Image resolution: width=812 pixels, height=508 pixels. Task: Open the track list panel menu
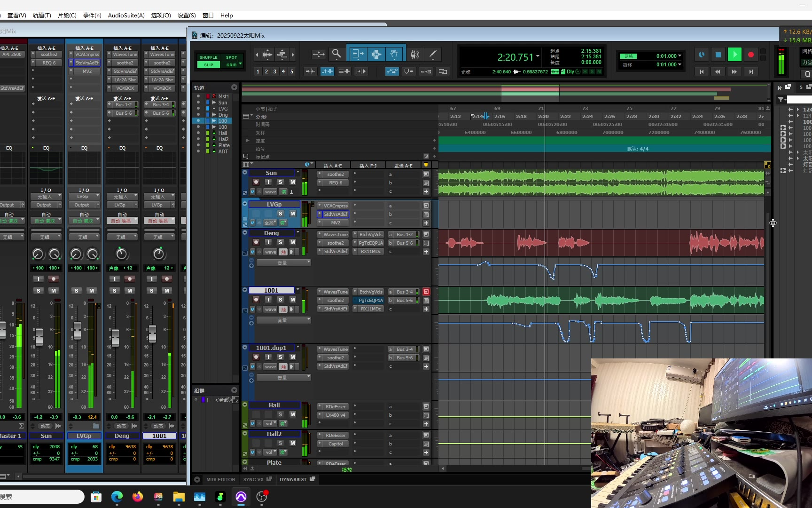(234, 87)
